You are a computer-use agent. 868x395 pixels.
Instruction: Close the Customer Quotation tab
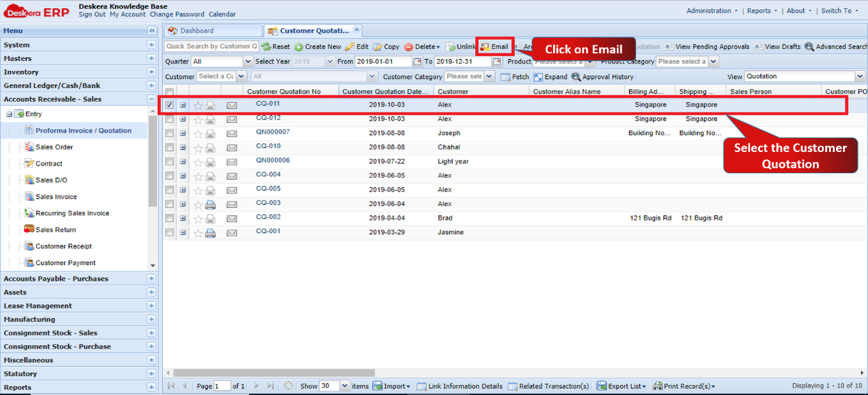(x=356, y=30)
